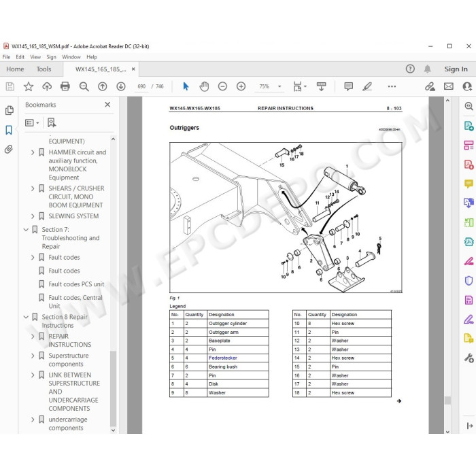Screen dimensions: 476x476
Task: Open Fill and Sign pen tool
Action: [x=469, y=320]
